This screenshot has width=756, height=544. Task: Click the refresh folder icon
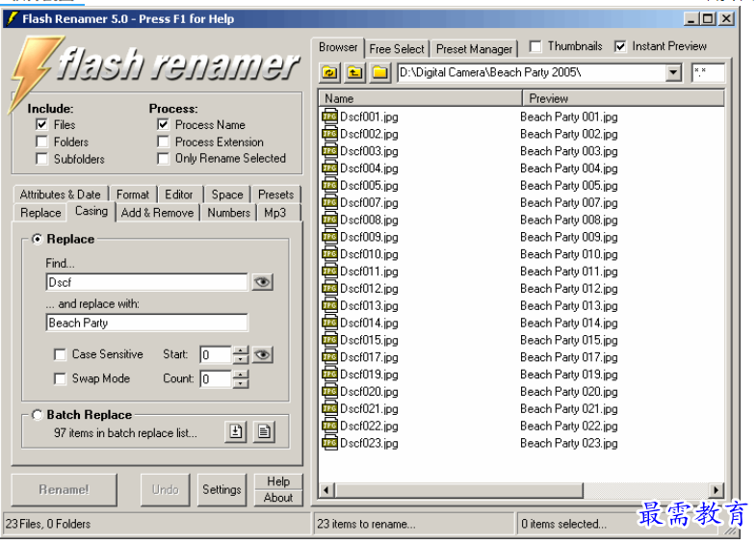pos(329,73)
